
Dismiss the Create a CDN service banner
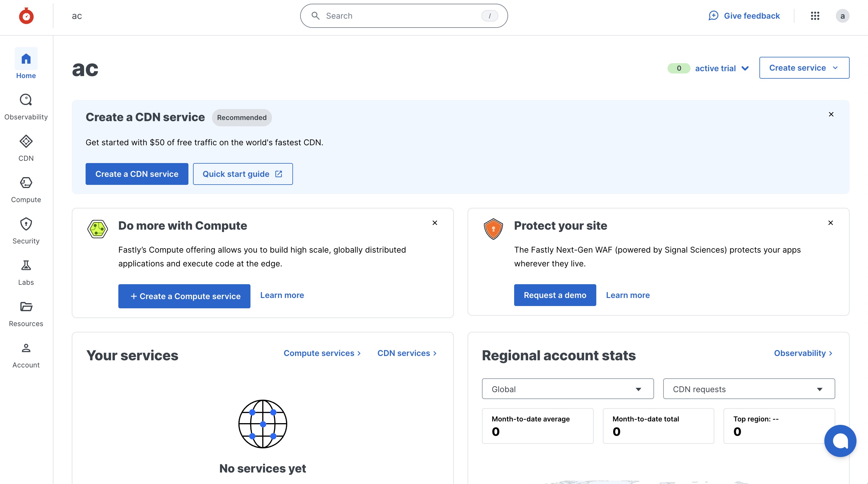click(831, 115)
